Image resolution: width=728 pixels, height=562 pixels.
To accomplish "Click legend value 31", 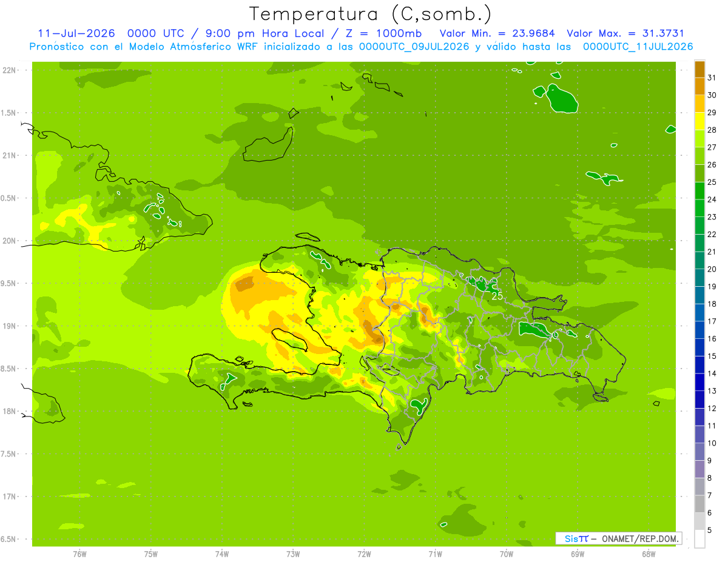I will [712, 78].
